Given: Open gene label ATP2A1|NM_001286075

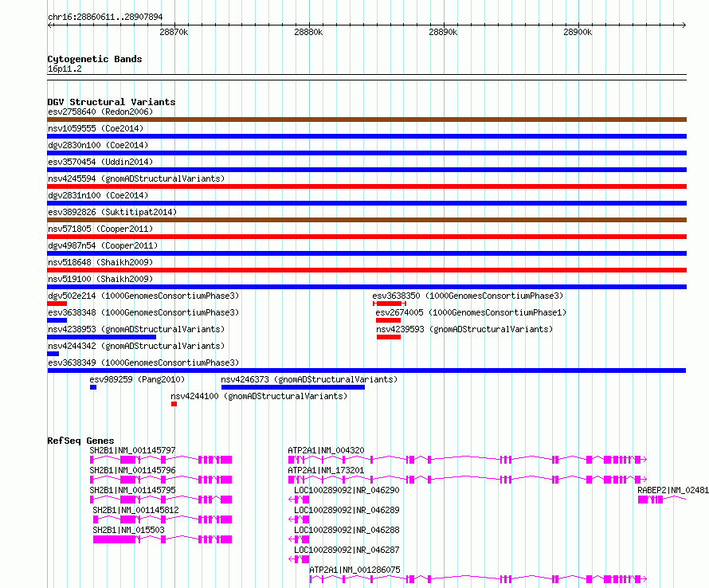Looking at the screenshot, I should pyautogui.click(x=355, y=570).
